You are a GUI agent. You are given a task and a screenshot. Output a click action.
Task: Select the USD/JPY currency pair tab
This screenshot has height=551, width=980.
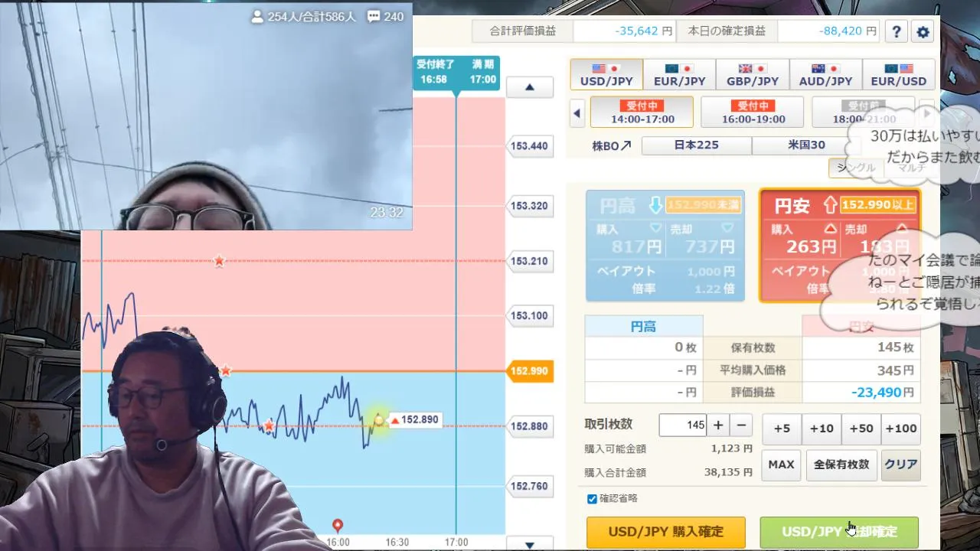(606, 75)
